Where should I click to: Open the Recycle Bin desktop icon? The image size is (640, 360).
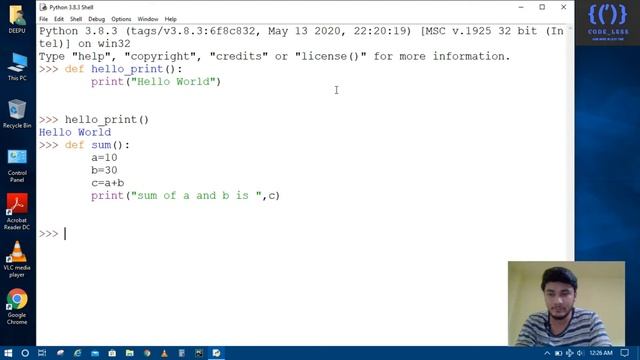point(17,113)
